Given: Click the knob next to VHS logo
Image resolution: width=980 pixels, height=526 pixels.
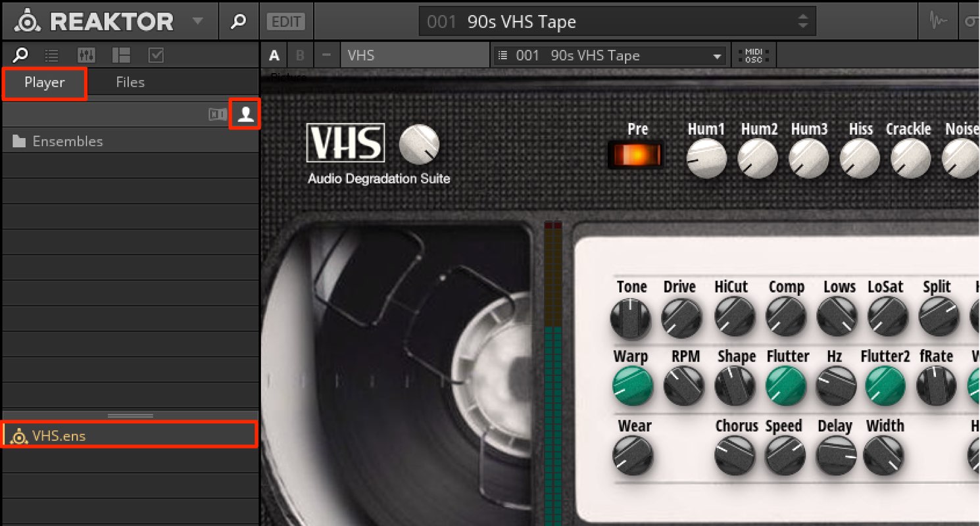Looking at the screenshot, I should pyautogui.click(x=419, y=144).
